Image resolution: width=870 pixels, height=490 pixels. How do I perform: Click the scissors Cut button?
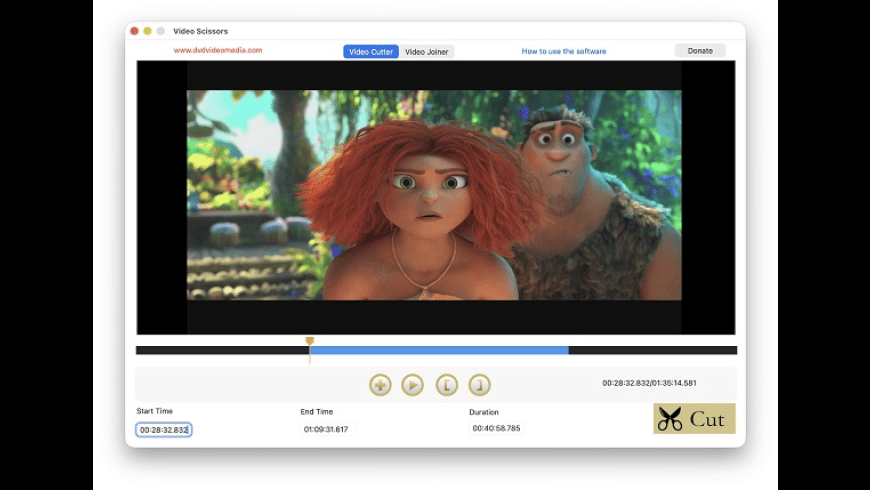[694, 418]
